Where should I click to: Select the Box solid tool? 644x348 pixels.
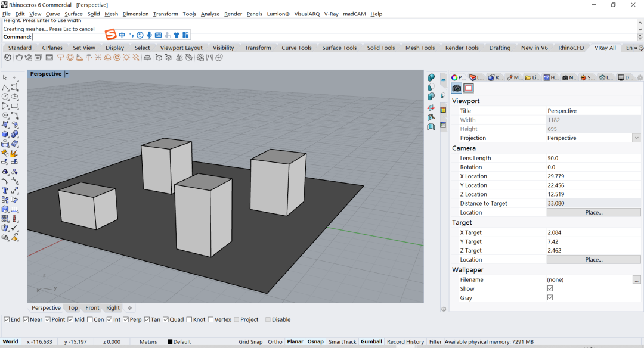pyautogui.click(x=5, y=135)
